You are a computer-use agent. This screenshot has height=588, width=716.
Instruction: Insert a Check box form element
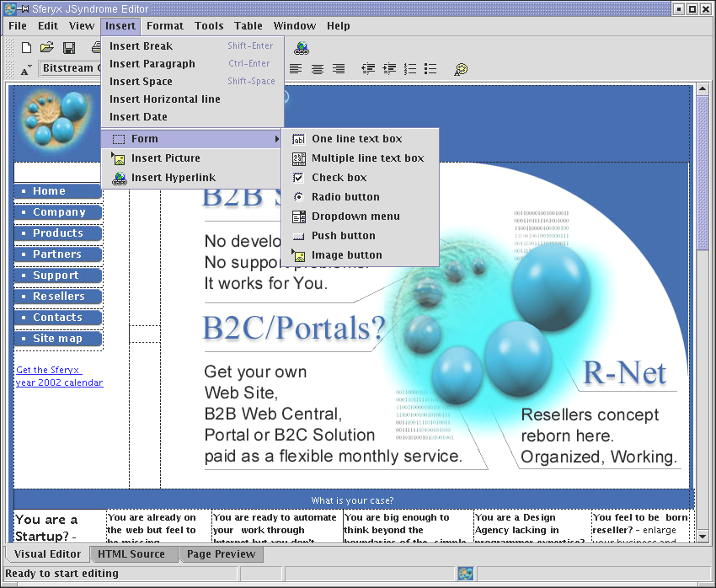[339, 178]
